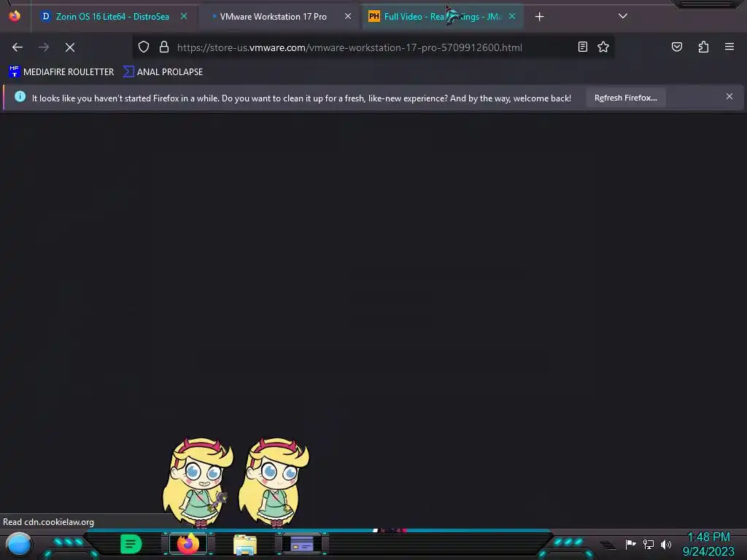Toggle reader view in address bar
Viewport: 747px width, 560px height.
tap(582, 47)
